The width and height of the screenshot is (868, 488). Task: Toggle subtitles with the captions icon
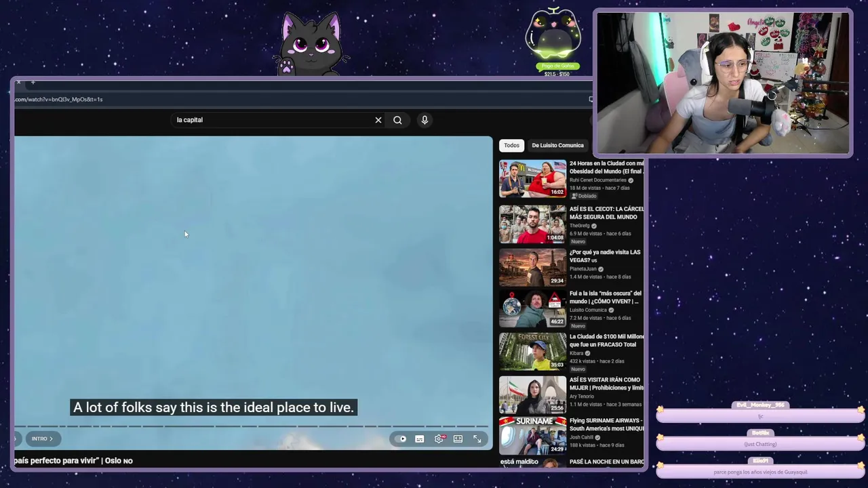420,439
